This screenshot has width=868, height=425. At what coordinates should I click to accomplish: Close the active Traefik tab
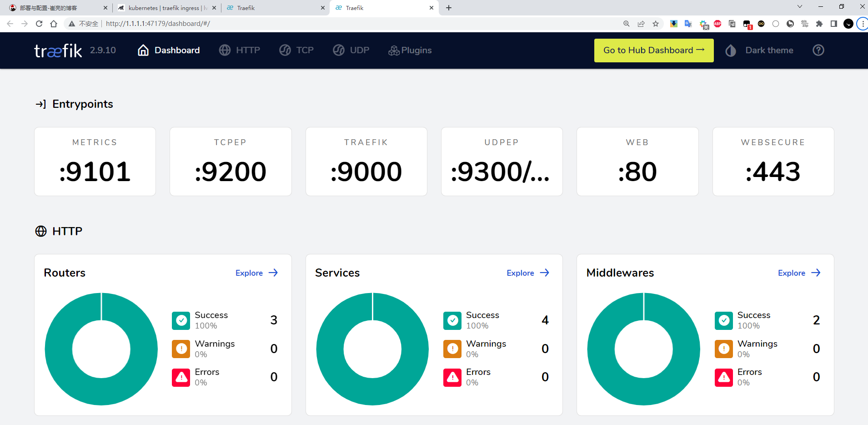coord(431,8)
